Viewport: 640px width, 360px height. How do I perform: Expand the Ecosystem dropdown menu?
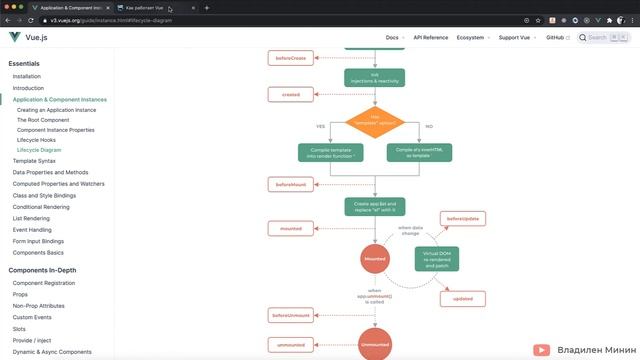click(473, 38)
